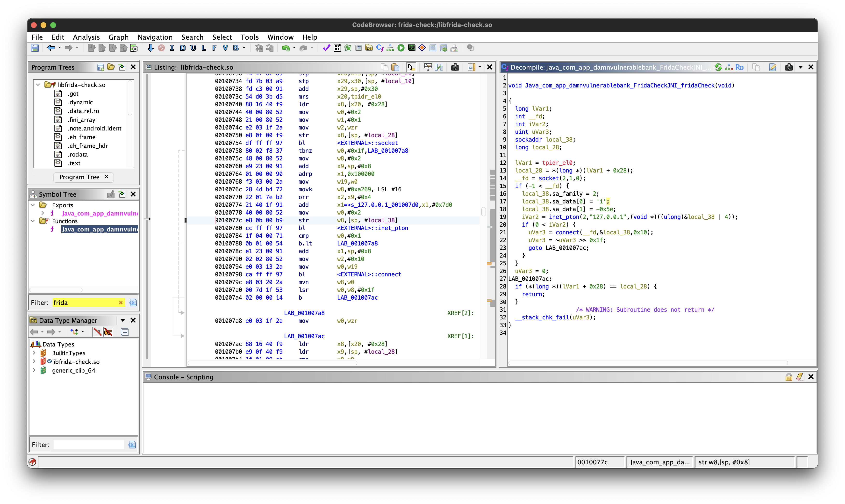Viewport: 845px width, 504px height.
Task: Click the blue back navigation arrow
Action: click(x=51, y=48)
